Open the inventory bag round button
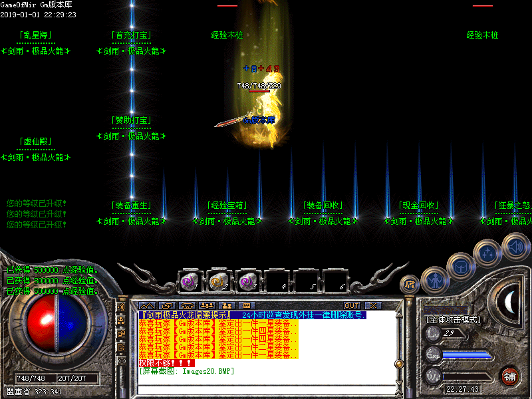The width and height of the screenshot is (532, 399). 461,267
